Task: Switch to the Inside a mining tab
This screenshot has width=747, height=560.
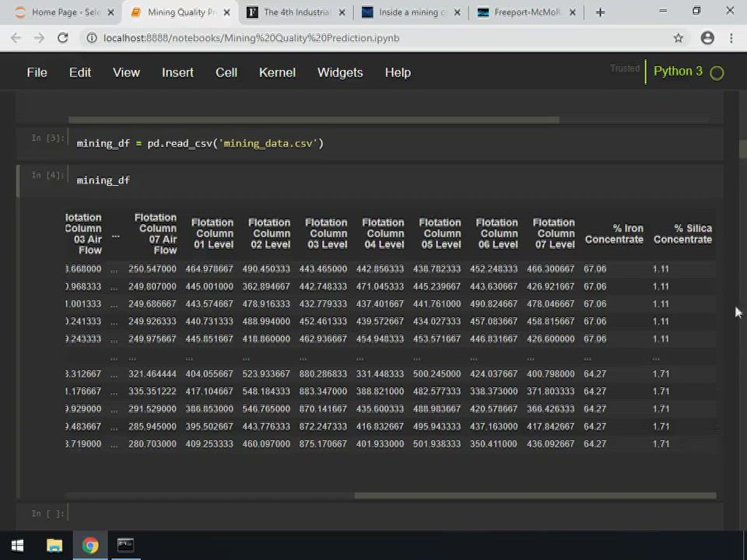Action: click(411, 12)
